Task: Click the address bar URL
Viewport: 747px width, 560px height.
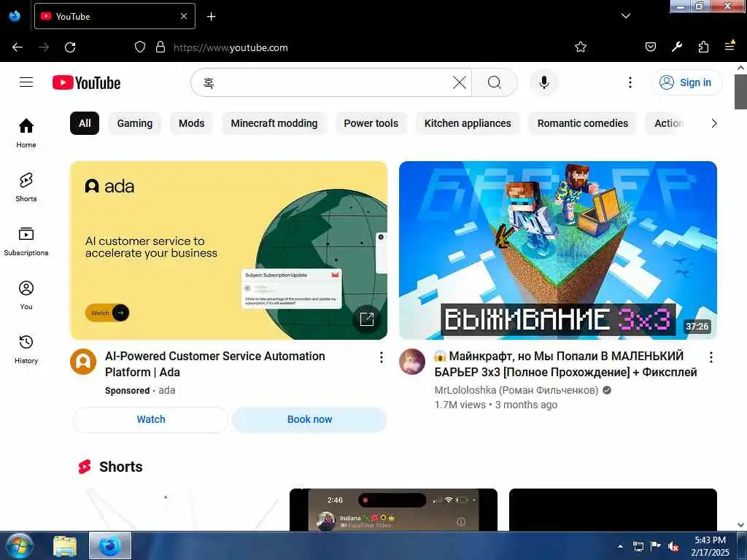Action: click(x=231, y=47)
